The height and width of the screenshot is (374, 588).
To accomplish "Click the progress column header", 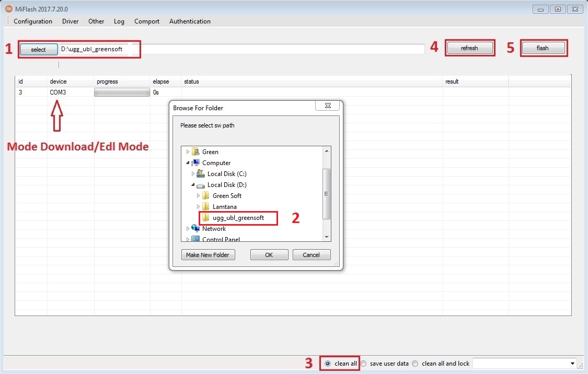I will [122, 81].
